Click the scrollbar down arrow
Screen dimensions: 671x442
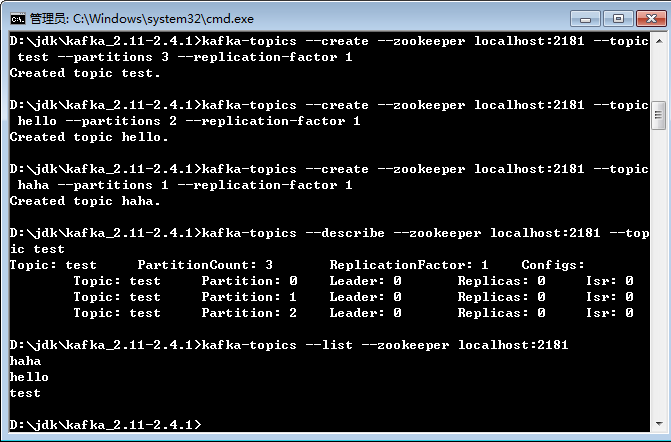pyautogui.click(x=658, y=425)
